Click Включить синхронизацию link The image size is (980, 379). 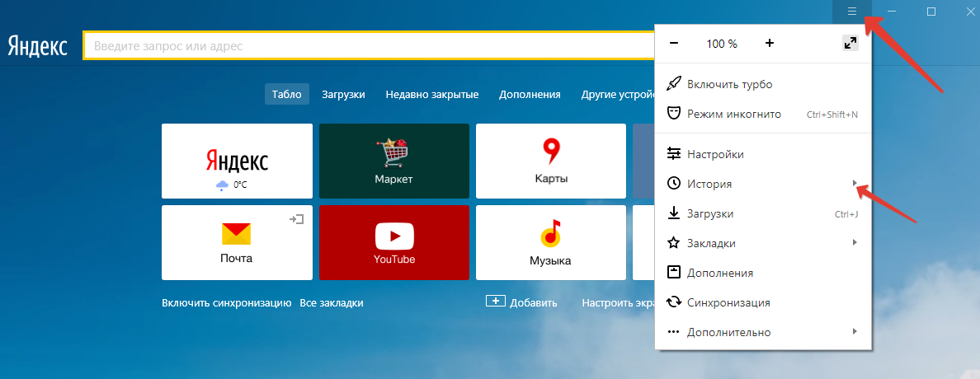pos(227,303)
